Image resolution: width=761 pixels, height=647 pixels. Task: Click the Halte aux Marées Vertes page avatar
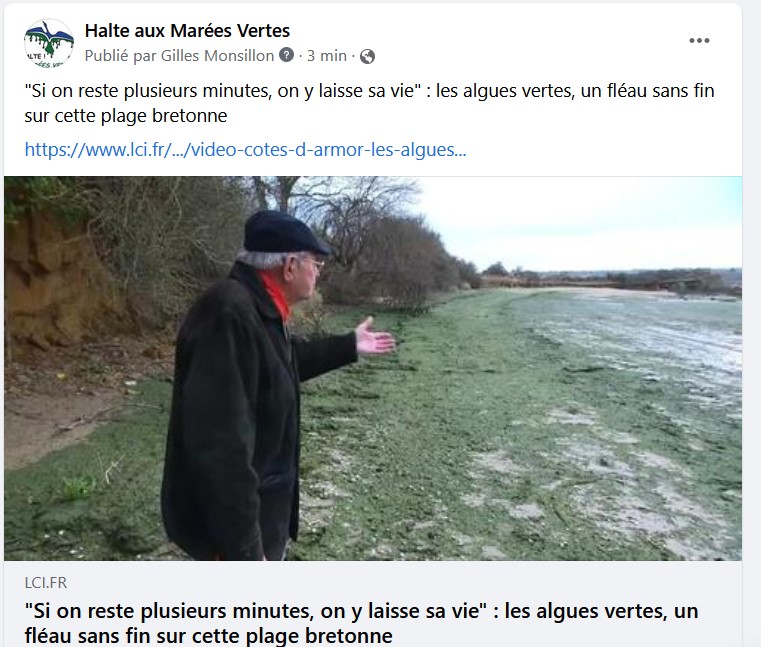(x=49, y=43)
